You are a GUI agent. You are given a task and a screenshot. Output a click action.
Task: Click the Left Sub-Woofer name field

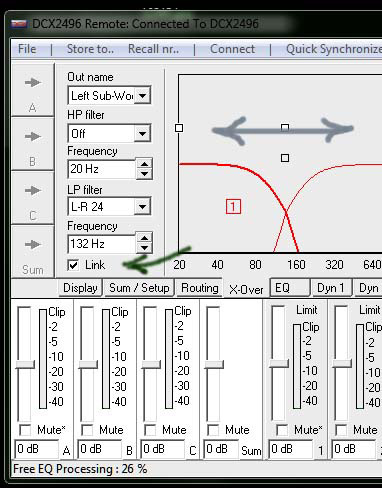(102, 96)
